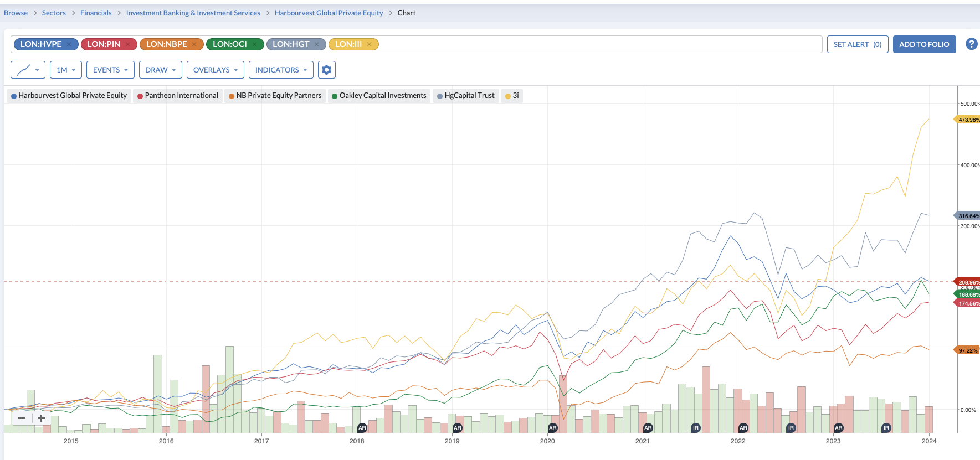Open the line chart type dropdown
The image size is (980, 460).
click(28, 70)
